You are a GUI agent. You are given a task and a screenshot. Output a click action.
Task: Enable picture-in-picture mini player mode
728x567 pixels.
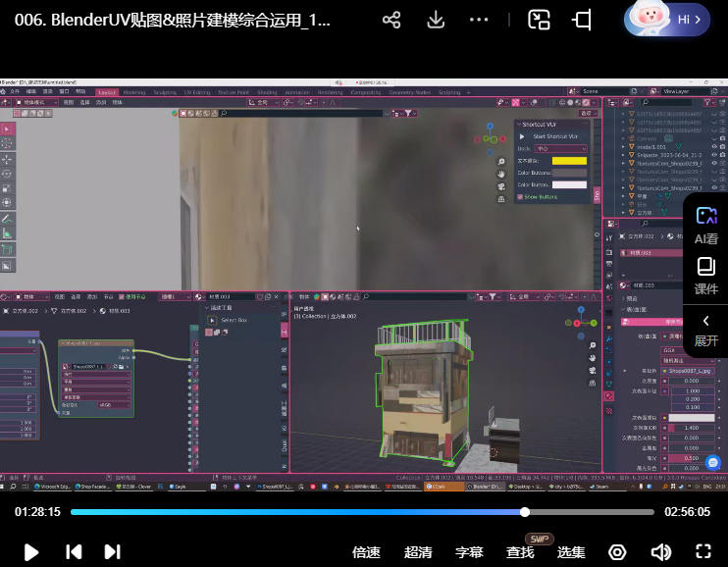pyautogui.click(x=539, y=20)
